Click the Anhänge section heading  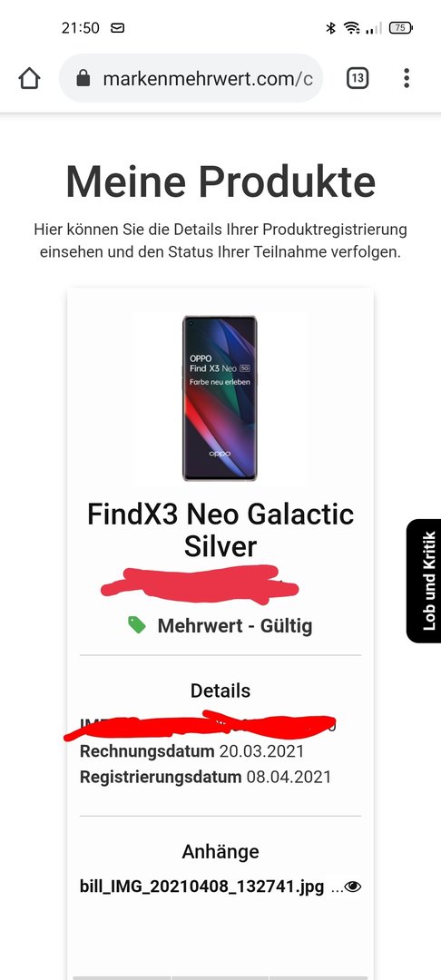click(220, 851)
